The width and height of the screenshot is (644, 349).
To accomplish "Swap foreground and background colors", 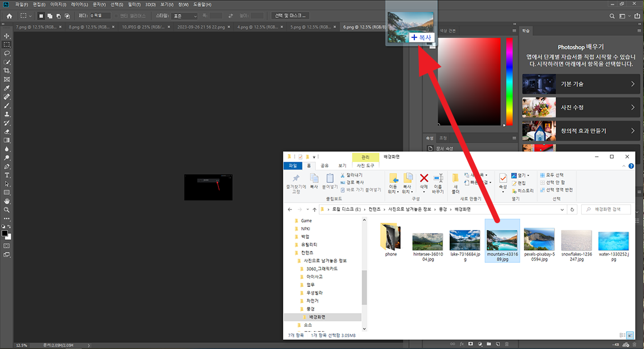I will coord(9,227).
